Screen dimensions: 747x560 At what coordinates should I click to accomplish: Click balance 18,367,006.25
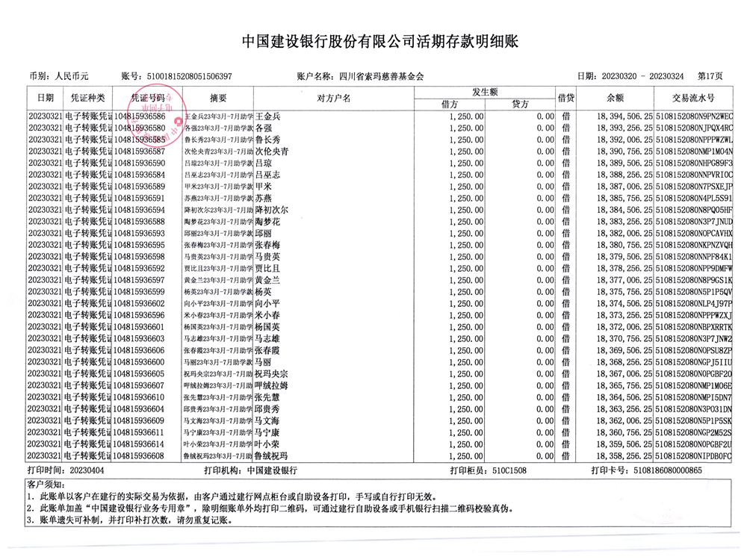point(624,374)
